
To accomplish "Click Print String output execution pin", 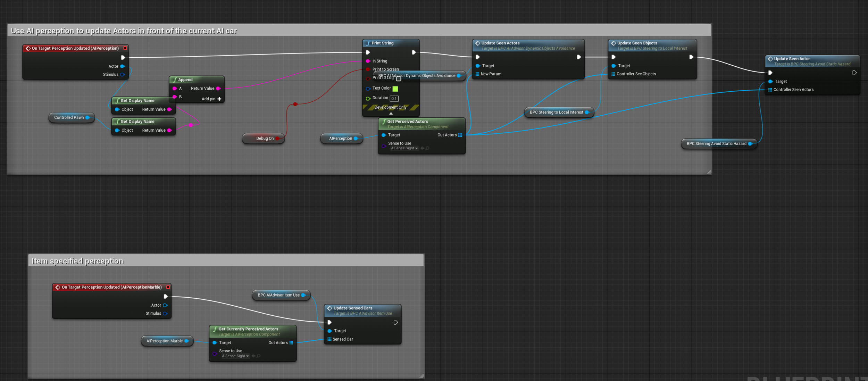I will (x=414, y=52).
